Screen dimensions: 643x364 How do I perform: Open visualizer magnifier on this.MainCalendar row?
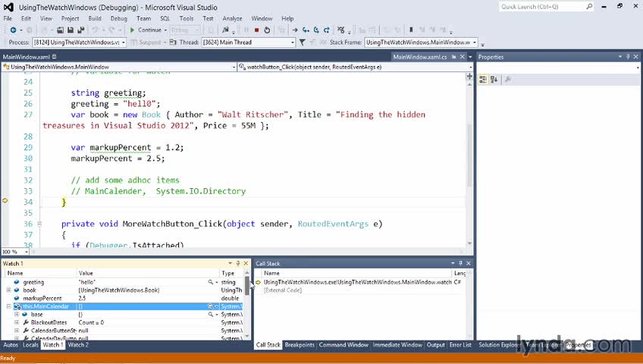click(210, 306)
